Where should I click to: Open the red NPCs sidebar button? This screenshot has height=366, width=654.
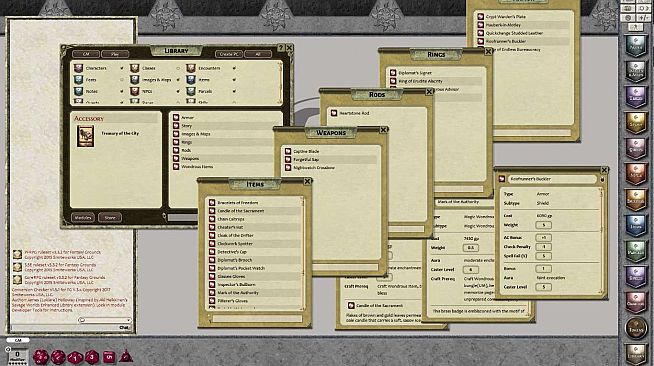[x=636, y=174]
